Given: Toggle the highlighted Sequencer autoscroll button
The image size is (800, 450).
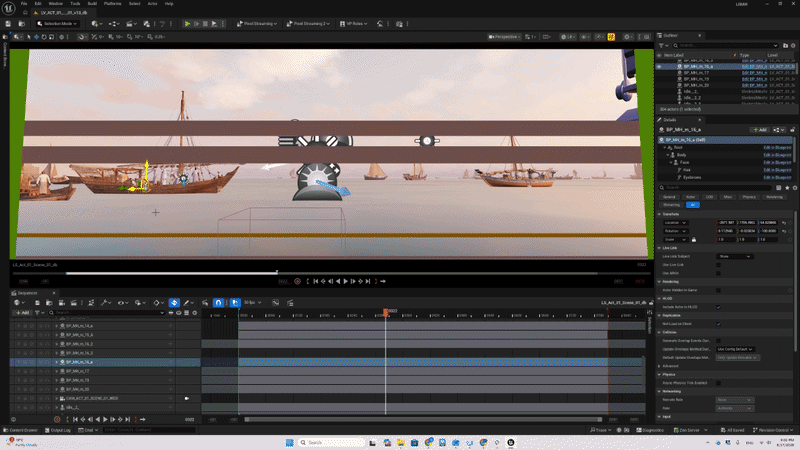Looking at the screenshot, I should click(235, 303).
